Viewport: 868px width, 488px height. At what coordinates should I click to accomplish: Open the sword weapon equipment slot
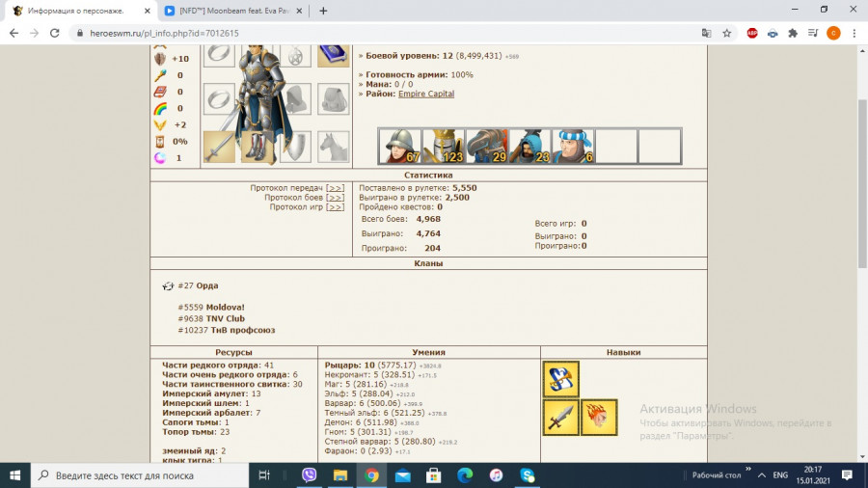click(x=219, y=147)
